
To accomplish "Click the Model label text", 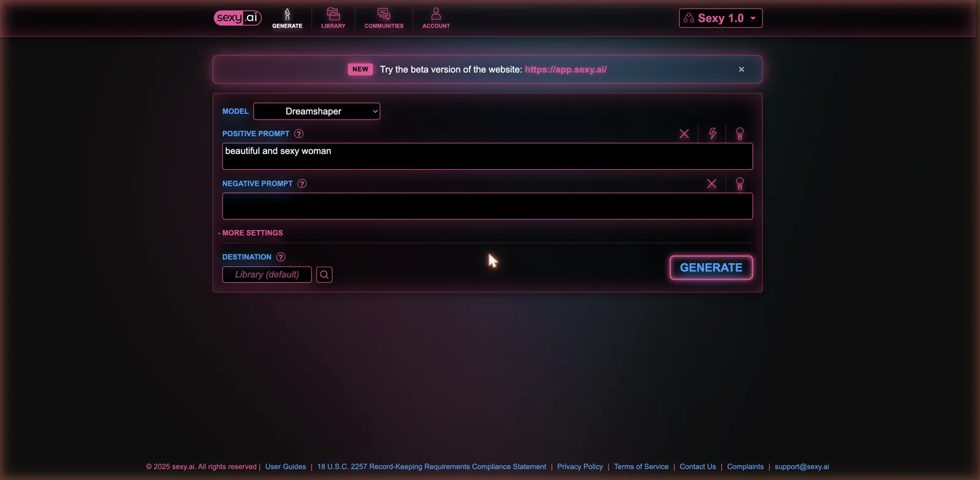I will [x=235, y=111].
